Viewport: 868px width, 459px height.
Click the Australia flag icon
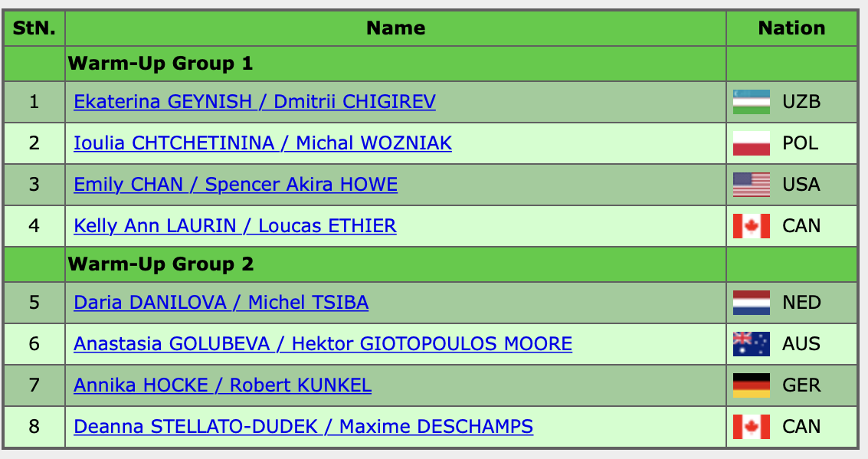click(x=752, y=344)
